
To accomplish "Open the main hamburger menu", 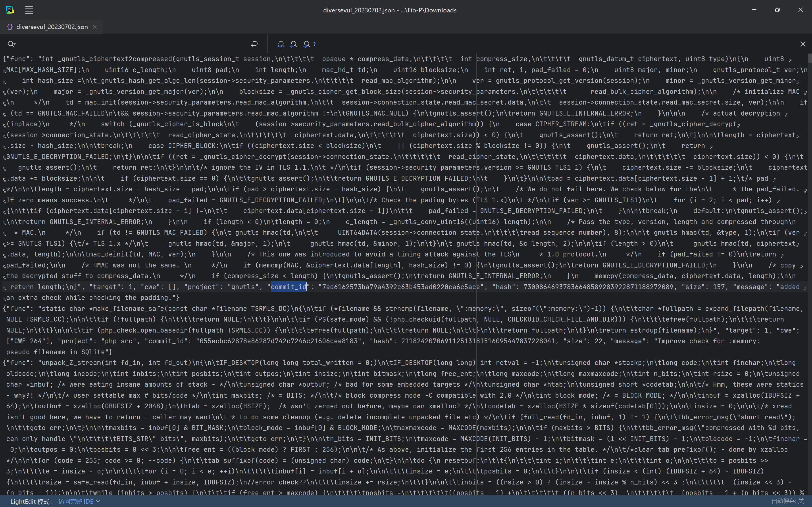I will 29,10.
